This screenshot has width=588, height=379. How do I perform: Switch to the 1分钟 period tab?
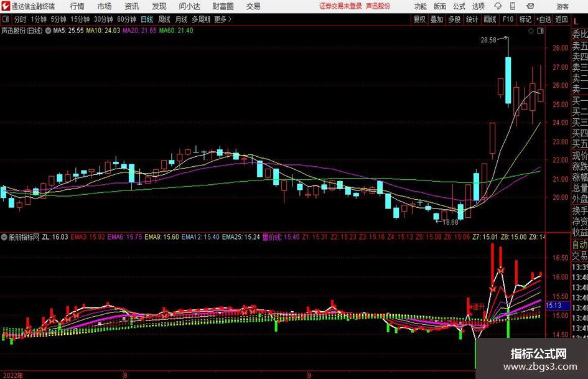[x=39, y=19]
